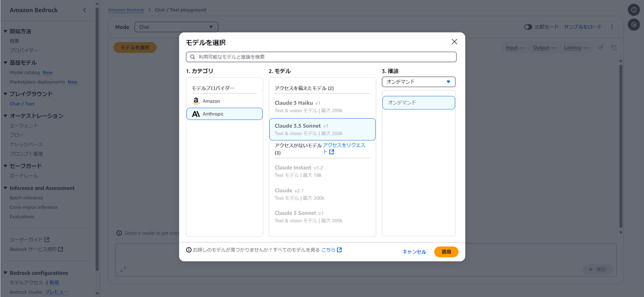
Task: Click the search magnifier icon in dialog
Action: click(193, 57)
